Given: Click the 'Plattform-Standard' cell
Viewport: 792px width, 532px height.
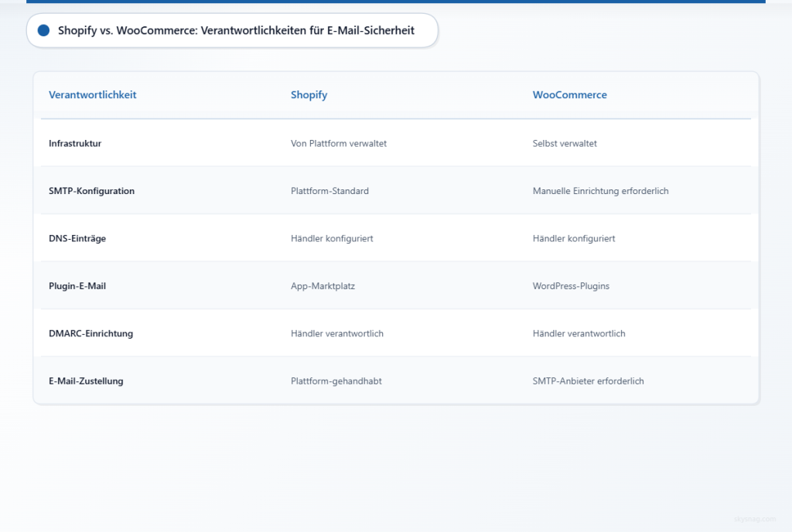Looking at the screenshot, I should 329,191.
